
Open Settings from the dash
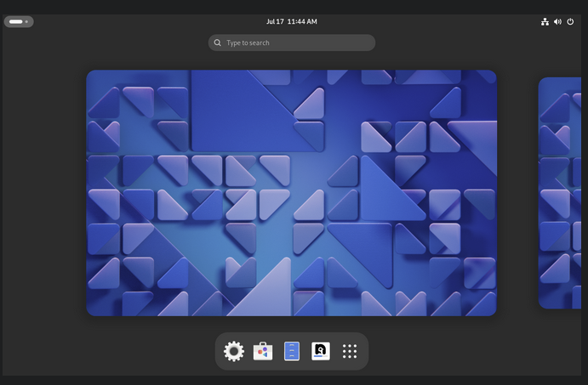[x=234, y=351]
